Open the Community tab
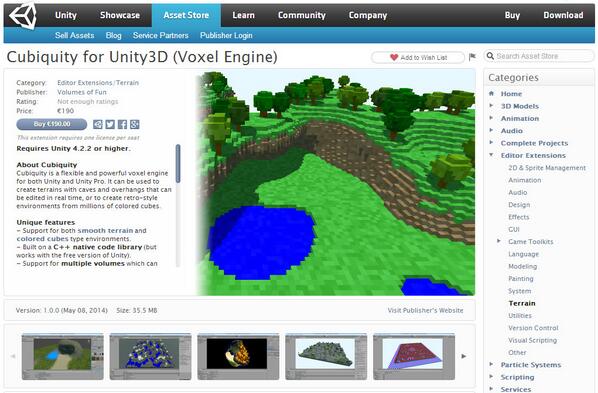This screenshot has height=393, width=598. (302, 15)
